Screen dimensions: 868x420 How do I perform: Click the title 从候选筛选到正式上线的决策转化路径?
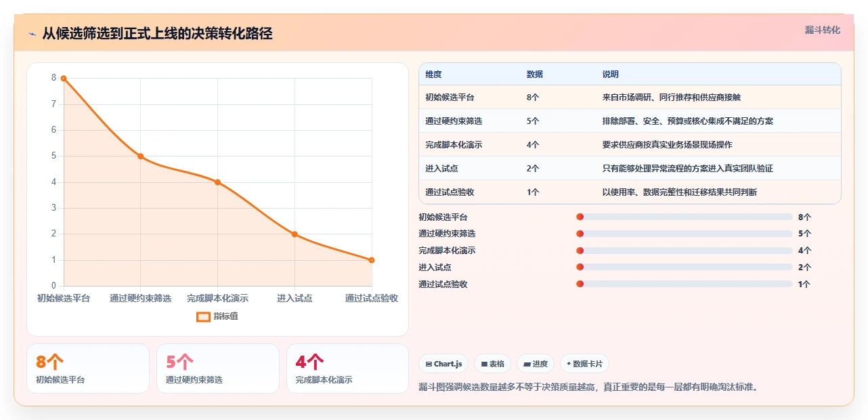coord(157,33)
